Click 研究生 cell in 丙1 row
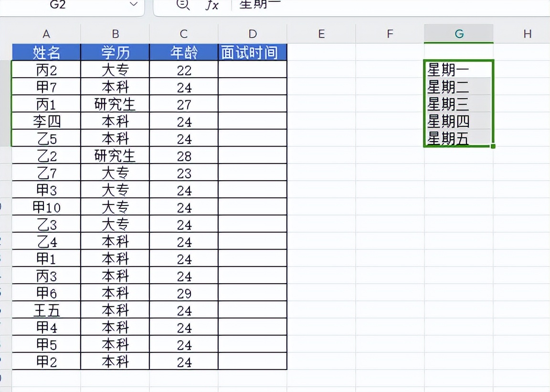550x392 pixels. coord(115,103)
